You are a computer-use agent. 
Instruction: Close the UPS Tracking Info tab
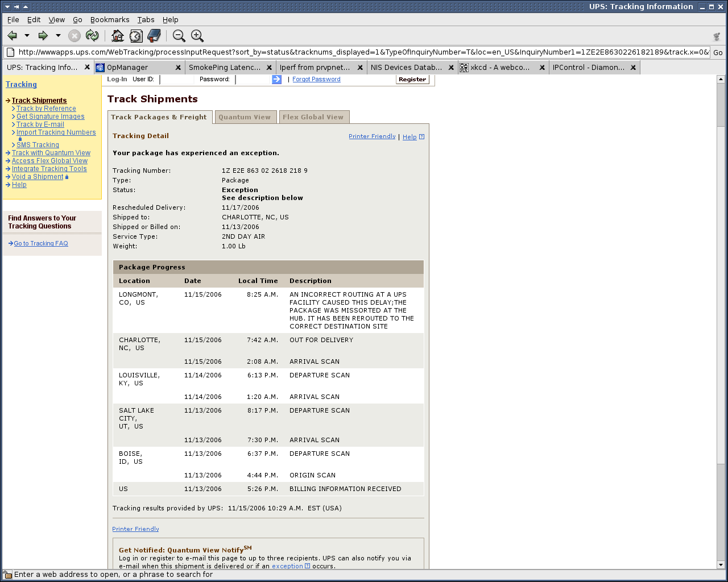87,67
